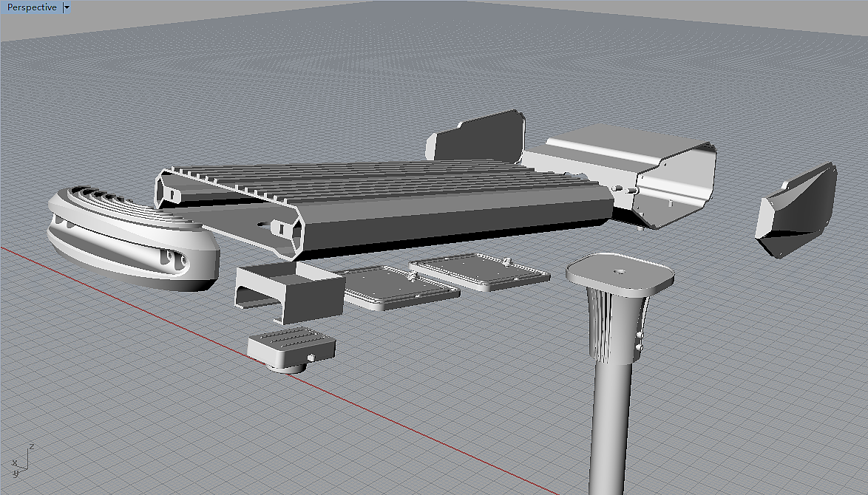
Task: Click the world axes icon in viewport corner
Action: 22,461
